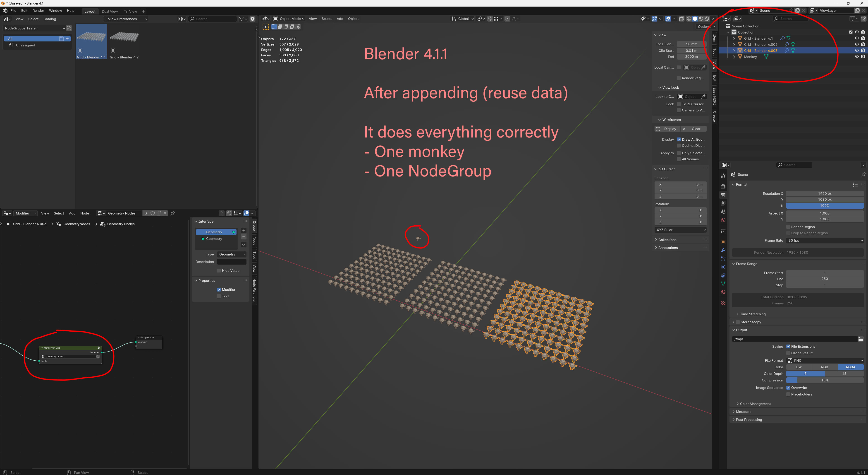Open the Node menu in node editor
The image size is (868, 475).
point(85,213)
